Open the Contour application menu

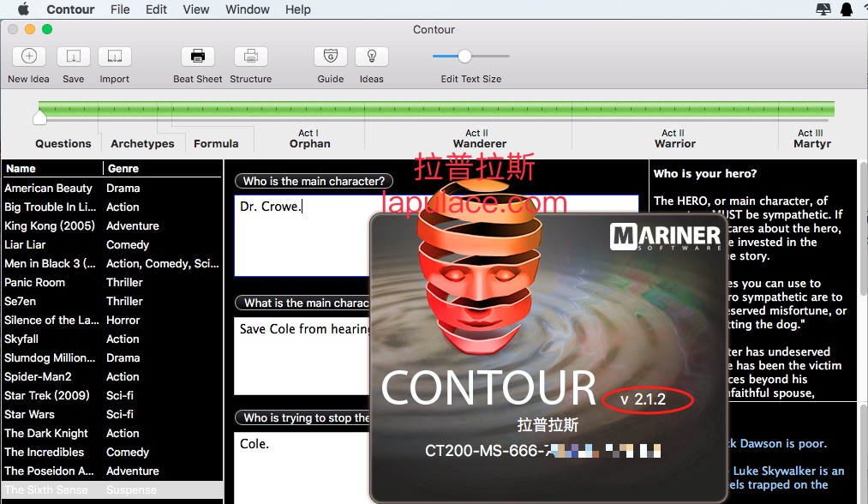pyautogui.click(x=70, y=9)
